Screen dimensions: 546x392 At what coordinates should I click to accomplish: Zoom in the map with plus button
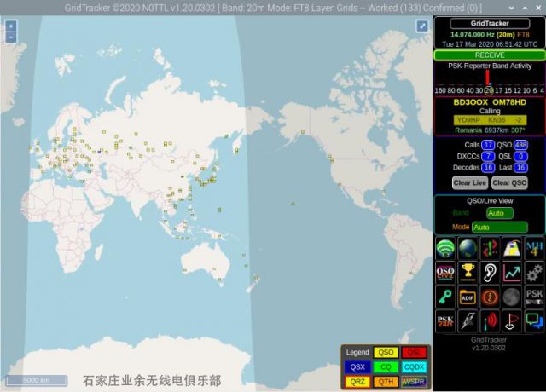[11, 26]
